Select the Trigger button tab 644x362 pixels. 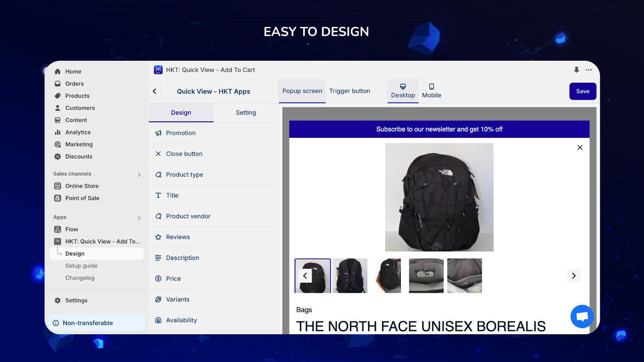click(x=349, y=91)
